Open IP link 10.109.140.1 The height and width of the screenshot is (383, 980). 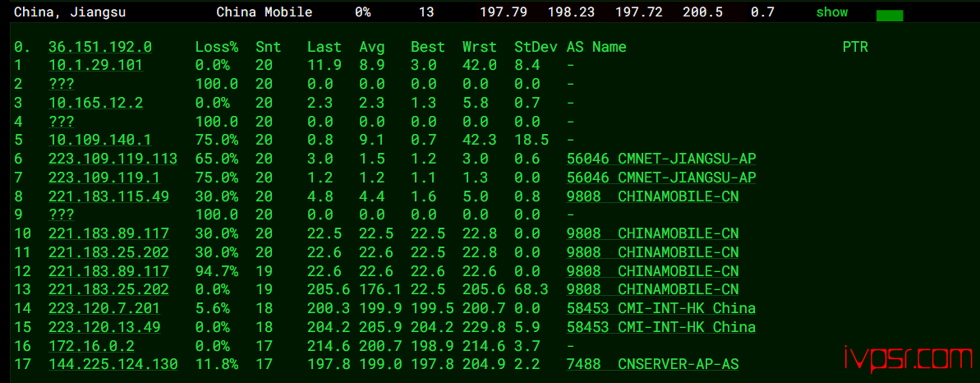point(100,141)
